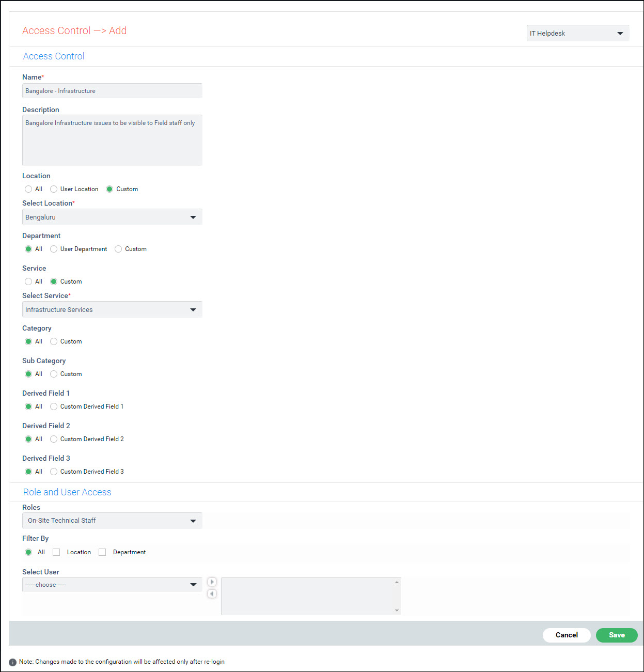The image size is (644, 672).
Task: Click the info icon next to the note
Action: click(x=12, y=662)
